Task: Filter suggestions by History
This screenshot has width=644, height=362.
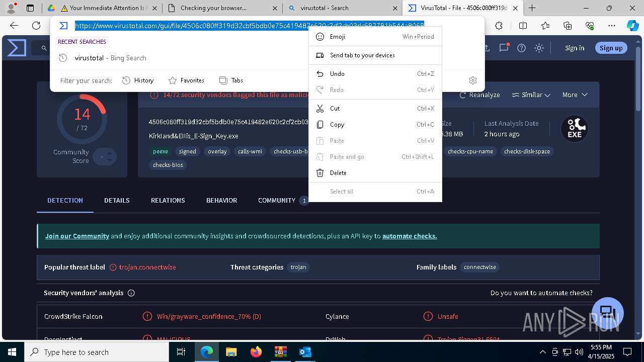Action: (138, 80)
